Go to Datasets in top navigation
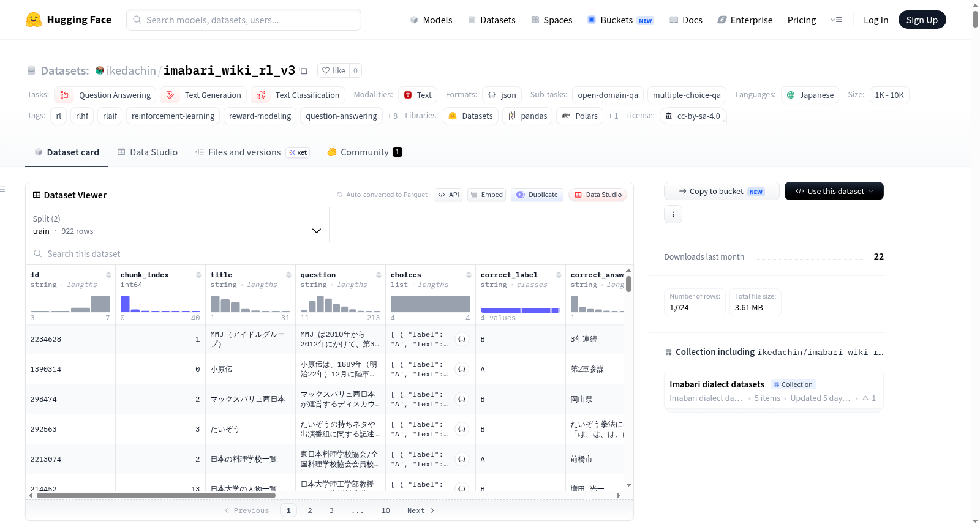Viewport: 980px width, 527px height. coord(491,20)
